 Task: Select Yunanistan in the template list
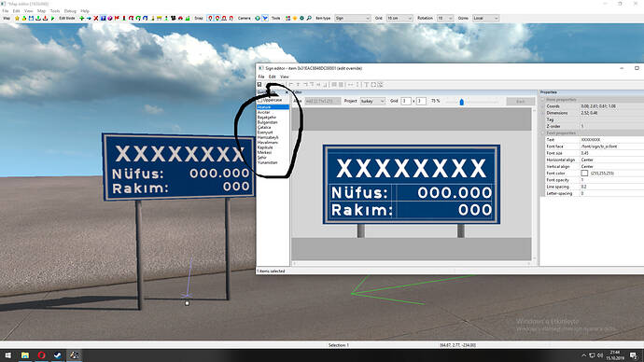(267, 162)
